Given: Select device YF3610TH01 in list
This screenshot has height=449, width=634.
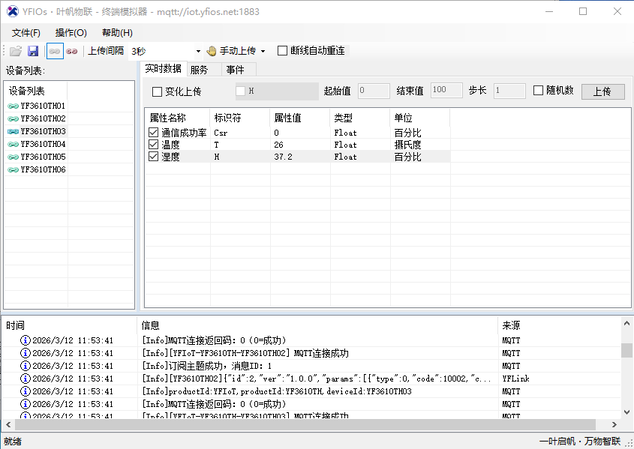Looking at the screenshot, I should tap(42, 106).
